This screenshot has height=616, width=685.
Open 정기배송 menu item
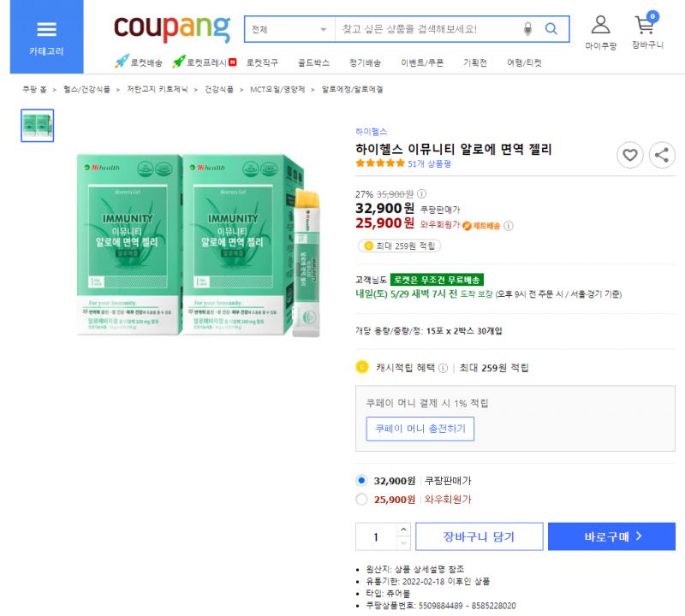(366, 62)
